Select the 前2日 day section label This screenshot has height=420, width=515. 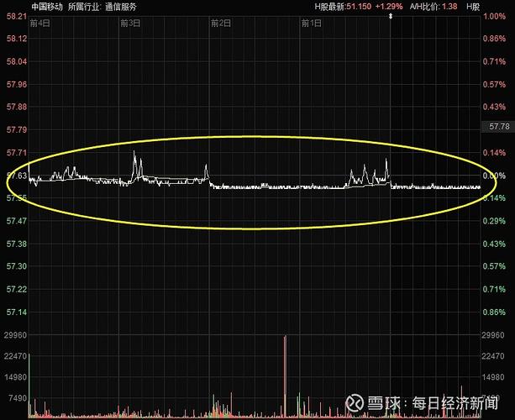(x=220, y=23)
